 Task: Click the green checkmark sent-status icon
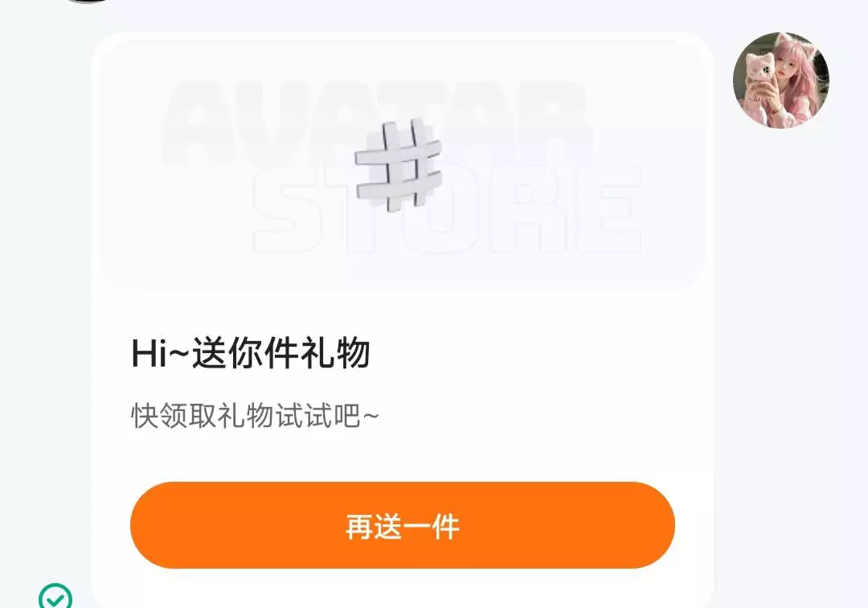point(55,597)
